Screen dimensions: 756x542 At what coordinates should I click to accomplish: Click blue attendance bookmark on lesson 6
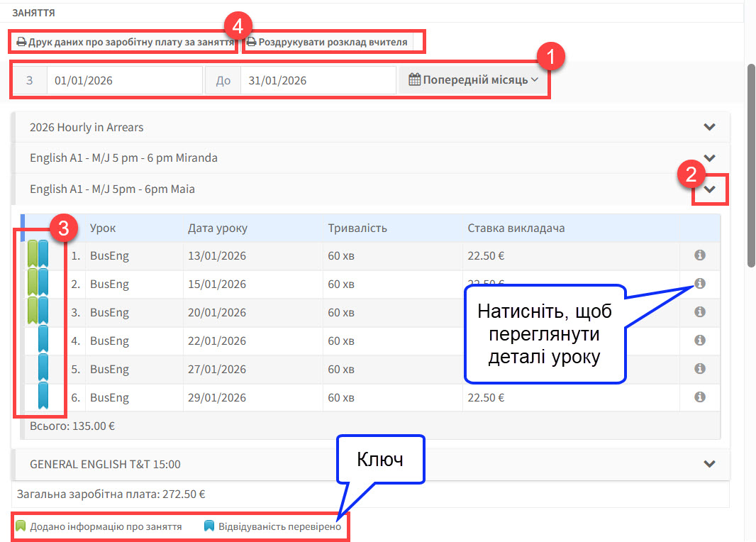pos(43,397)
